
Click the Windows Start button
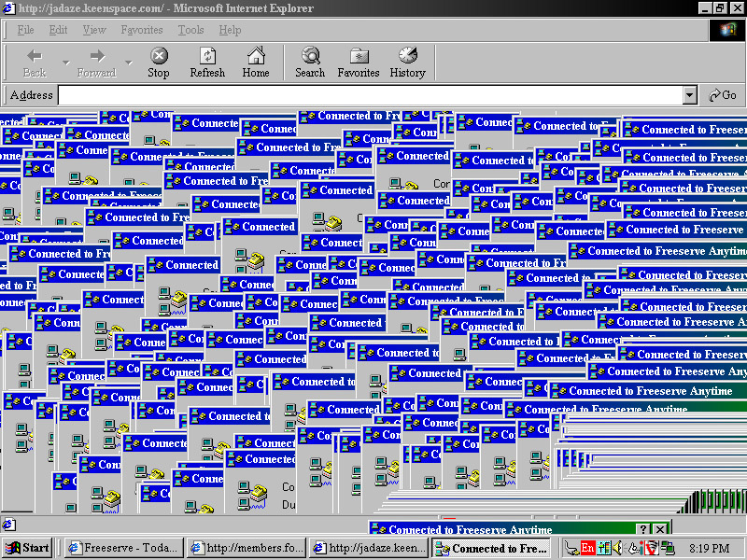tap(28, 548)
